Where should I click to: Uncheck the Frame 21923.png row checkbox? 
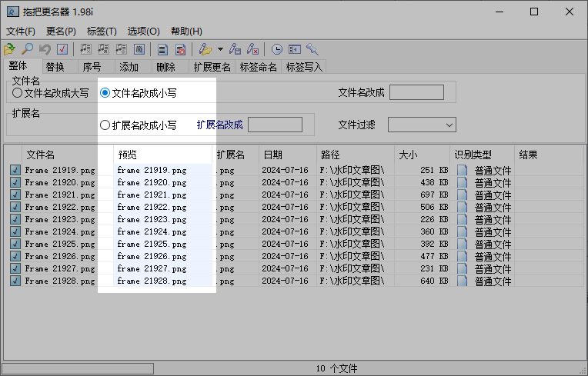(15, 219)
